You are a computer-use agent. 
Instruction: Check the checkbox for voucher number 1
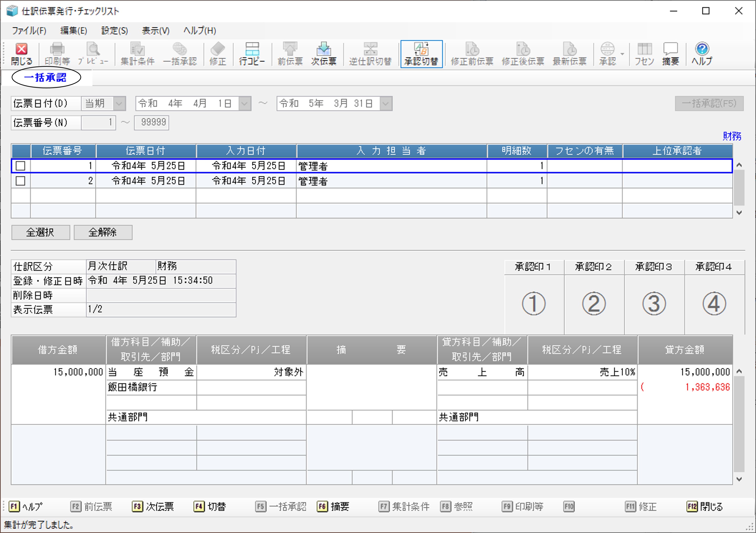(x=20, y=165)
